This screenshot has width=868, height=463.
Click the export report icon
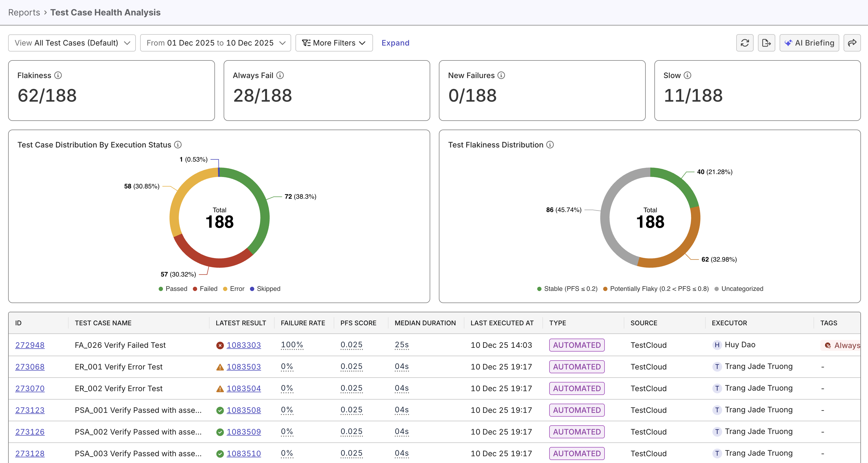766,43
